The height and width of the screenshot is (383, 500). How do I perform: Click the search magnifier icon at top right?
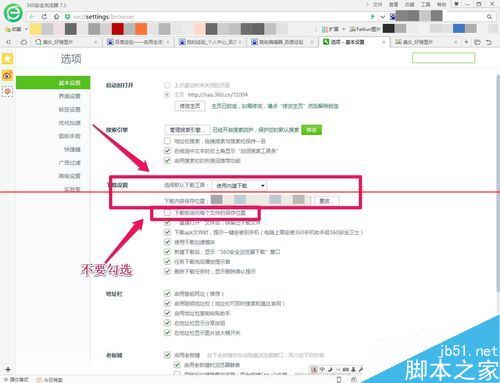pos(489,16)
